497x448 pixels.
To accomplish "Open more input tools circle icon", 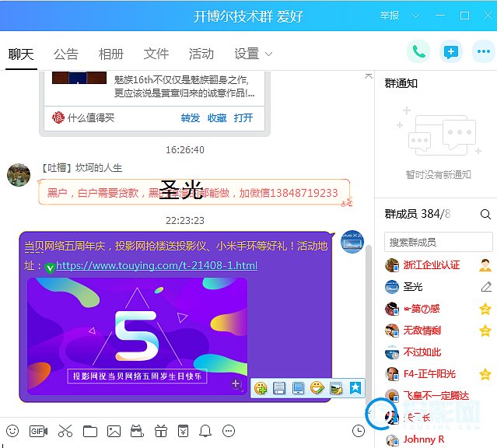I will [x=229, y=431].
